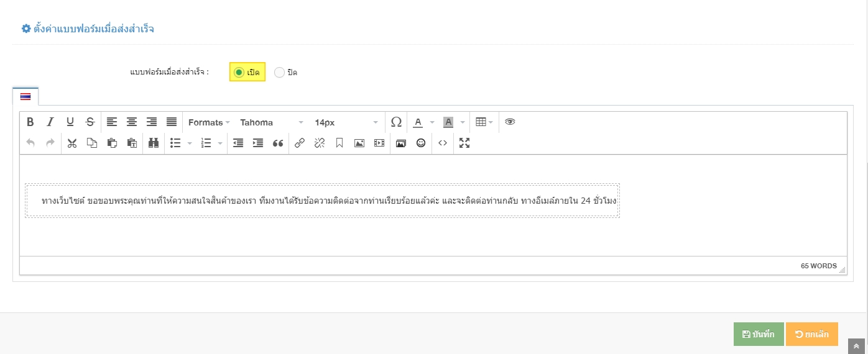The height and width of the screenshot is (354, 868).
Task: Insert or edit video media
Action: (379, 143)
